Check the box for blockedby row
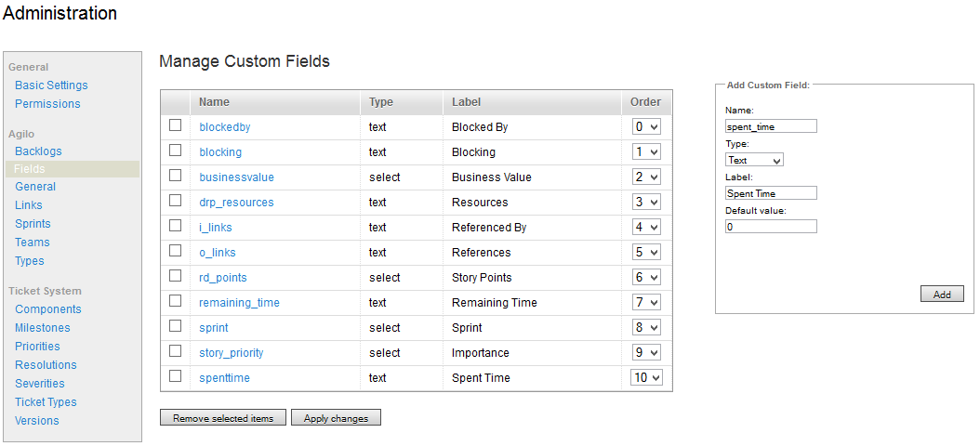 coord(175,125)
